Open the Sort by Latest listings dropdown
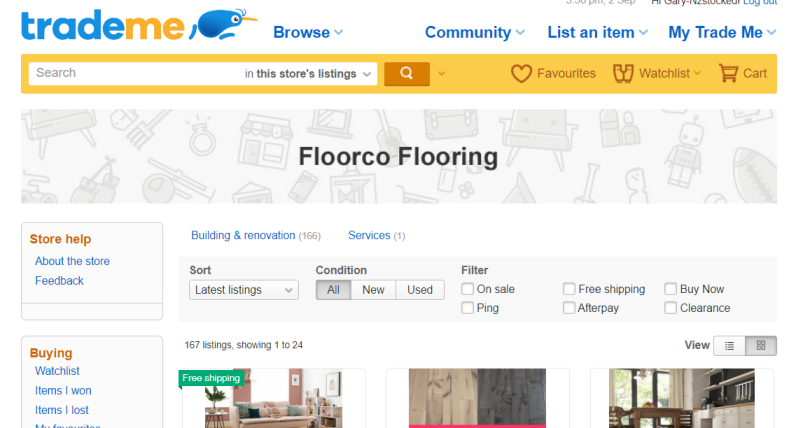 244,290
